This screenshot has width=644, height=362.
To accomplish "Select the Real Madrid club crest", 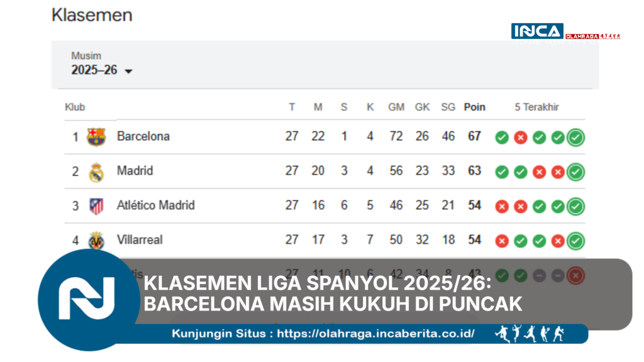I will pyautogui.click(x=96, y=171).
